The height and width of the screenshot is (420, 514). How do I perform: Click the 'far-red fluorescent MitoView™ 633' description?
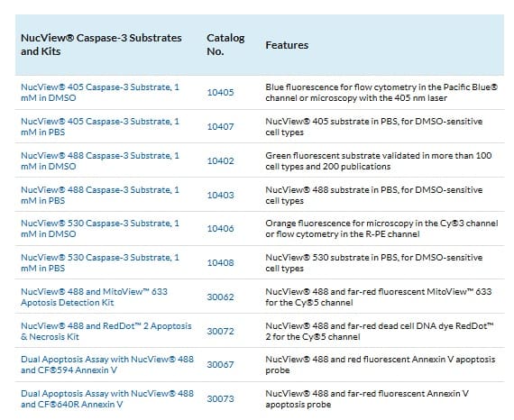tap(379, 297)
